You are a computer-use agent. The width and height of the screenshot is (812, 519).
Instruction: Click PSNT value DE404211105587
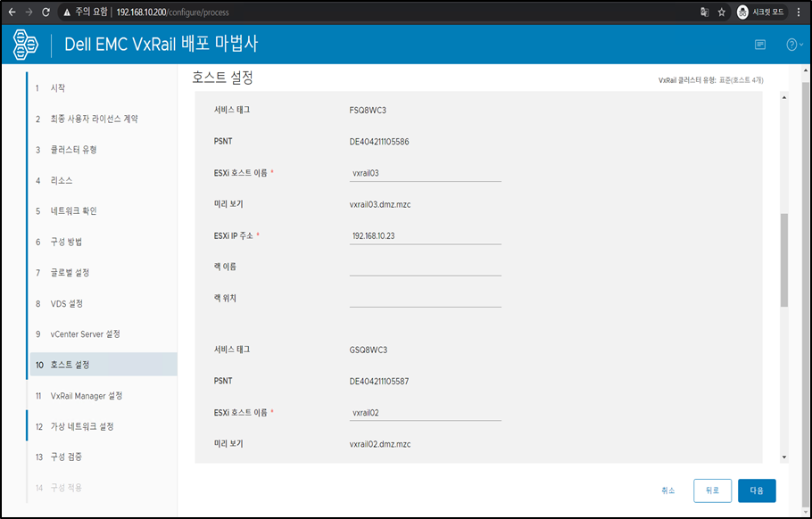pyautogui.click(x=379, y=382)
